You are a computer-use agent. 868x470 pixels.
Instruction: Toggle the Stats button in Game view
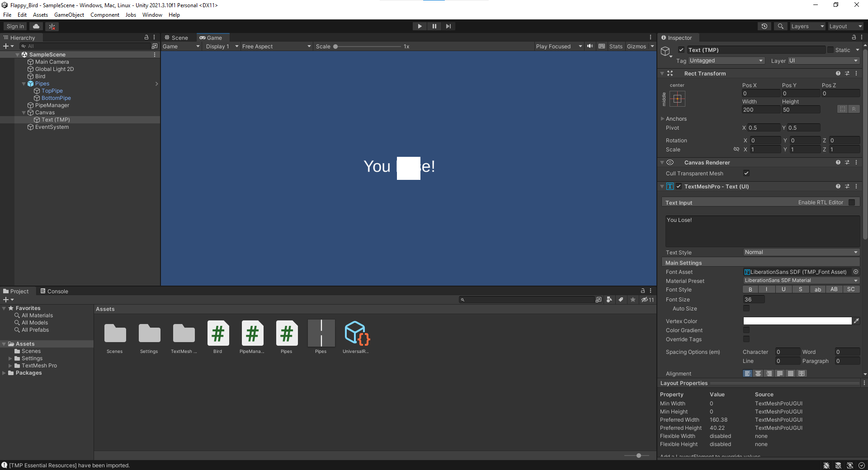coord(616,46)
